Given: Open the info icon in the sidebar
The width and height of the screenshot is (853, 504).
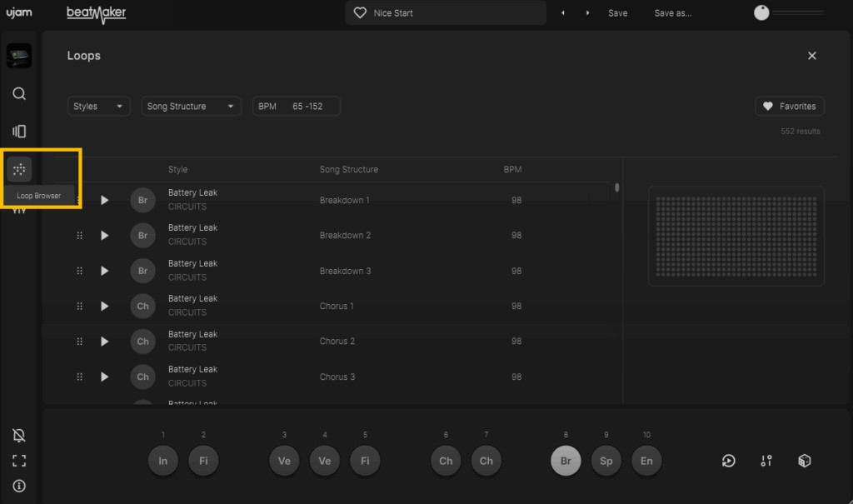Looking at the screenshot, I should coord(19,486).
